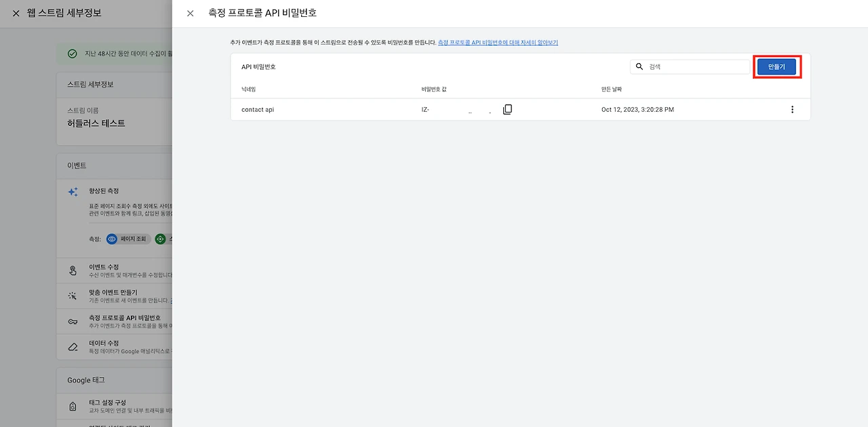Select the 측정 프로토콜 API 비밀번호 key icon
The image size is (868, 427).
(73, 321)
